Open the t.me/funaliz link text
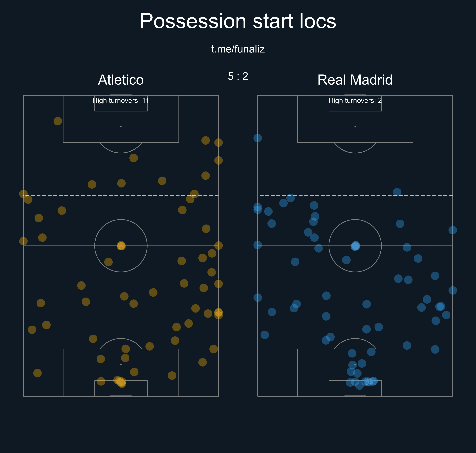Image resolution: width=476 pixels, height=453 pixels. pyautogui.click(x=238, y=49)
